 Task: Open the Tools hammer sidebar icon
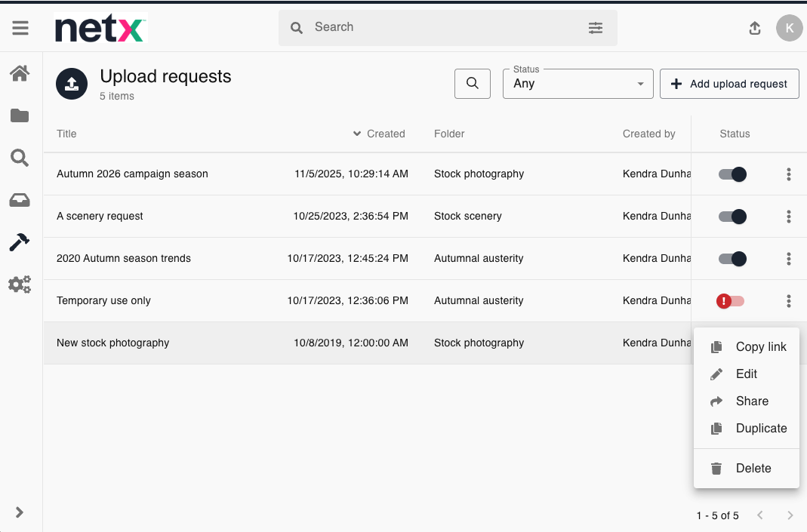(x=20, y=242)
